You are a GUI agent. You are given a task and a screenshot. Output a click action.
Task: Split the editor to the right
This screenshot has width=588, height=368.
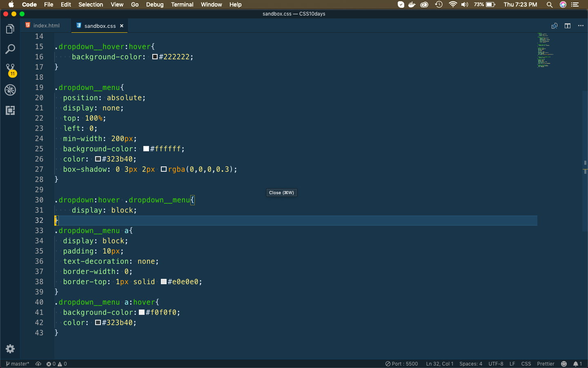(568, 26)
